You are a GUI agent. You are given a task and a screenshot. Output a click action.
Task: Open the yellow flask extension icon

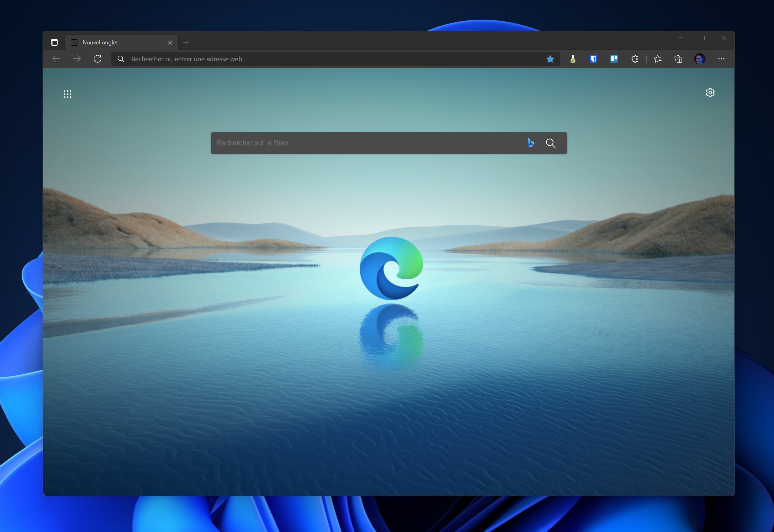coord(573,59)
